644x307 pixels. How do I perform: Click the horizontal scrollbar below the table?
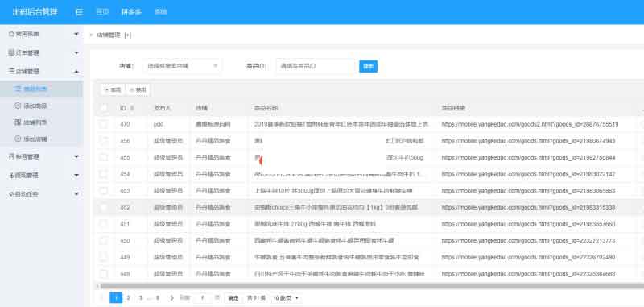(369, 285)
